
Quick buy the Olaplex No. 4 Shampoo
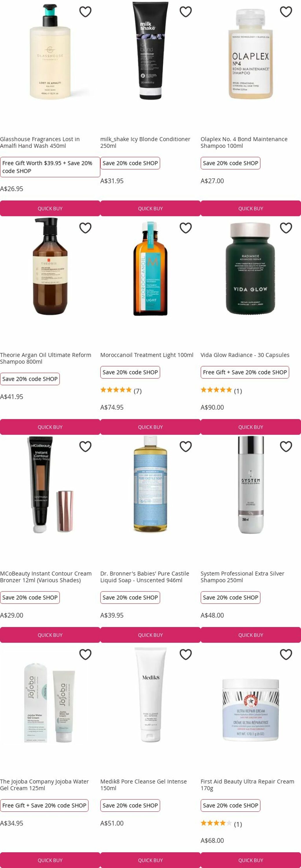tap(251, 209)
